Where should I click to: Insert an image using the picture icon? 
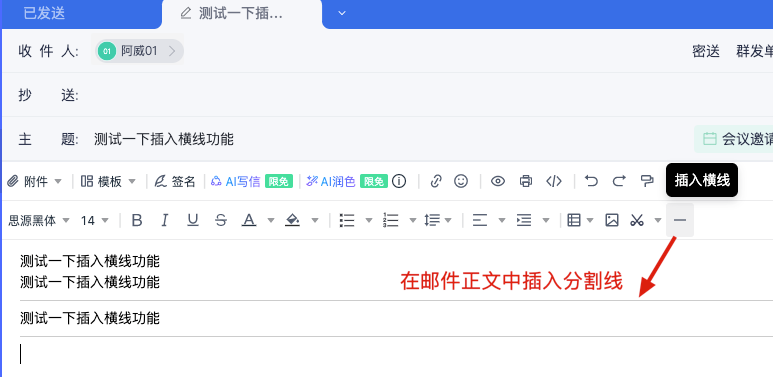click(612, 220)
